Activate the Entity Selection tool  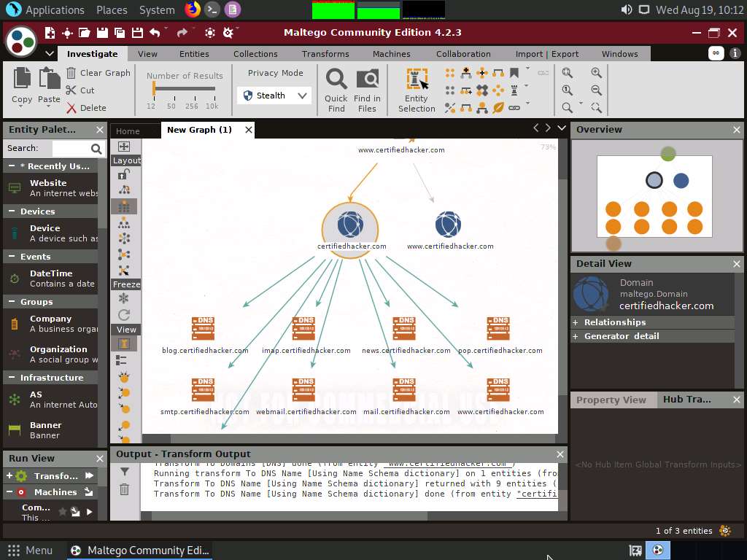417,90
